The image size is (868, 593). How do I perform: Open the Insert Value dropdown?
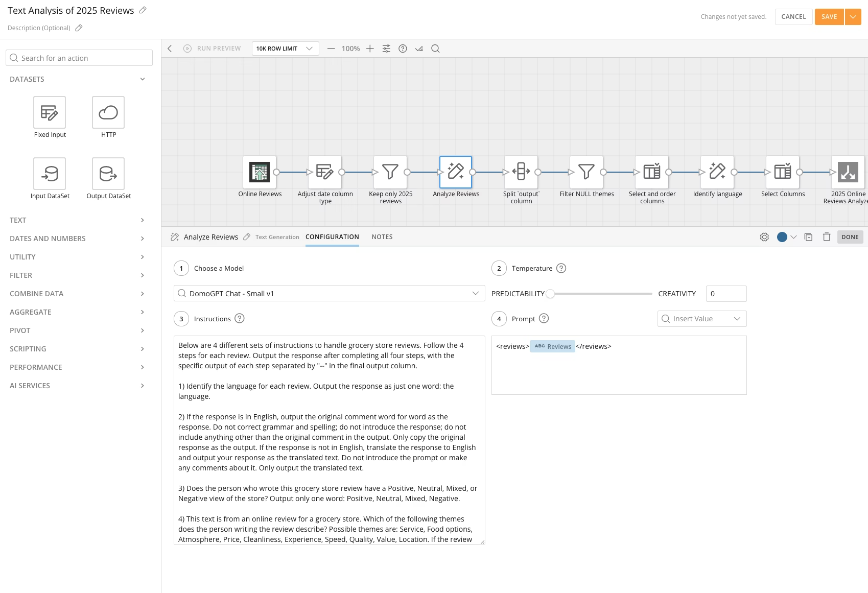pyautogui.click(x=701, y=319)
